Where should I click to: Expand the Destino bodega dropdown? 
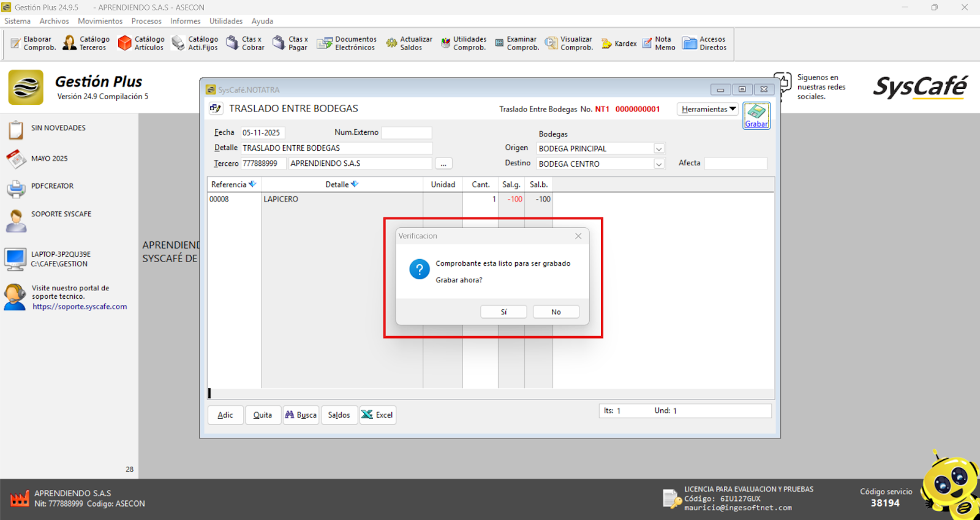659,164
